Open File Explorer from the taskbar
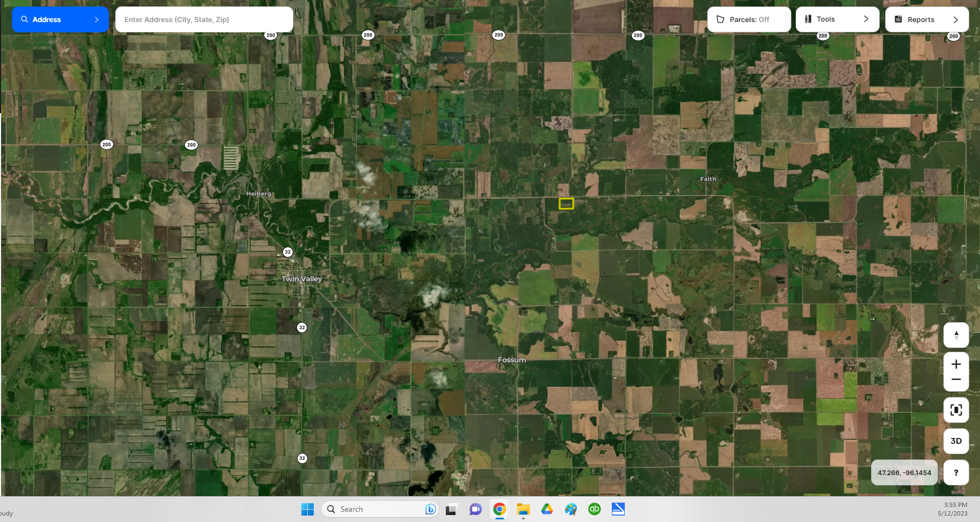This screenshot has width=980, height=522. click(523, 509)
